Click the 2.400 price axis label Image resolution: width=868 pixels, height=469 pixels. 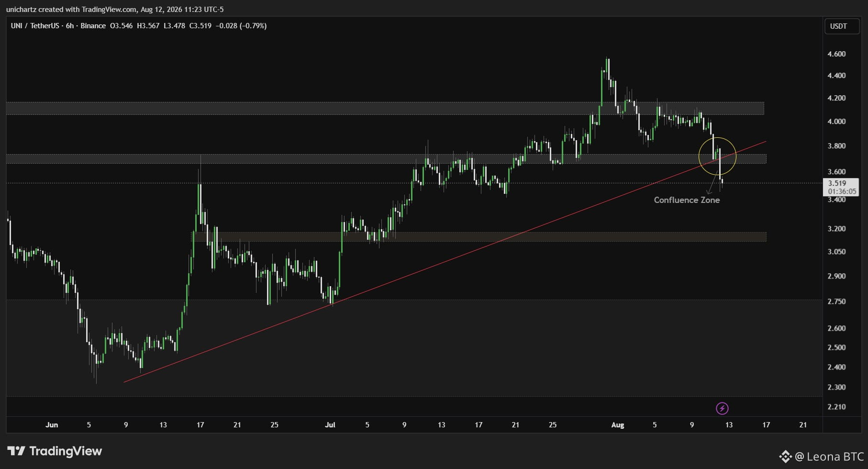pyautogui.click(x=836, y=368)
